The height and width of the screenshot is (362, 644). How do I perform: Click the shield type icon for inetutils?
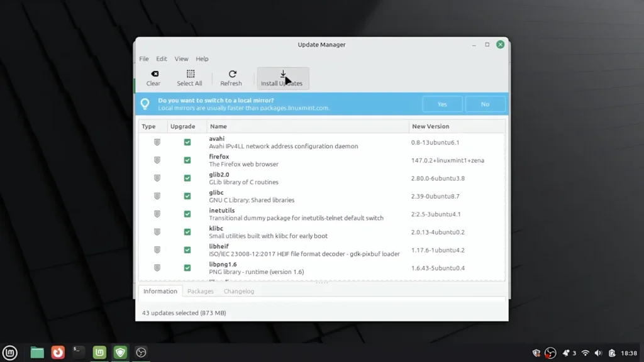coord(157,214)
